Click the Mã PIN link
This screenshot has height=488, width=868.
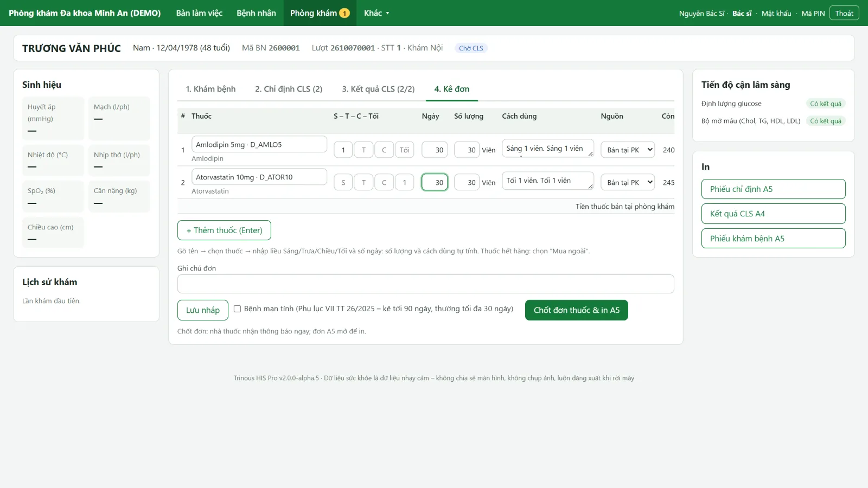pos(813,14)
